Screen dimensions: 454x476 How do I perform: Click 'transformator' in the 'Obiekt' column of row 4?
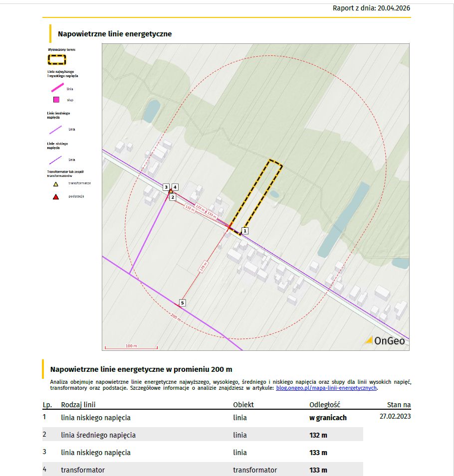point(255,470)
